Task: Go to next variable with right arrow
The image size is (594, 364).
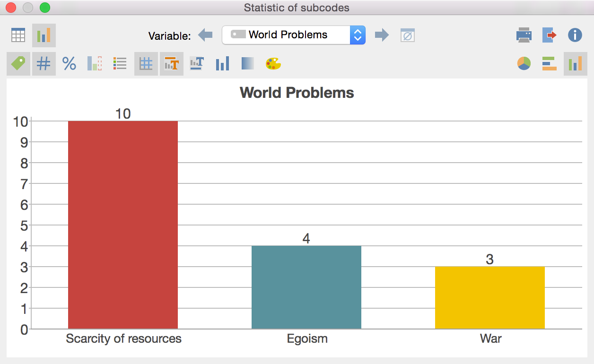Action: pyautogui.click(x=382, y=35)
